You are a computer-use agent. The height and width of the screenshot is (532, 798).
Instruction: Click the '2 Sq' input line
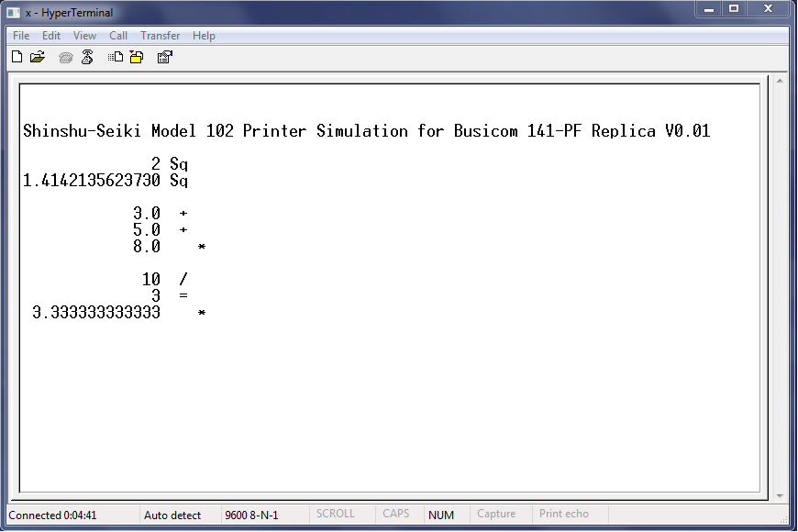[170, 164]
